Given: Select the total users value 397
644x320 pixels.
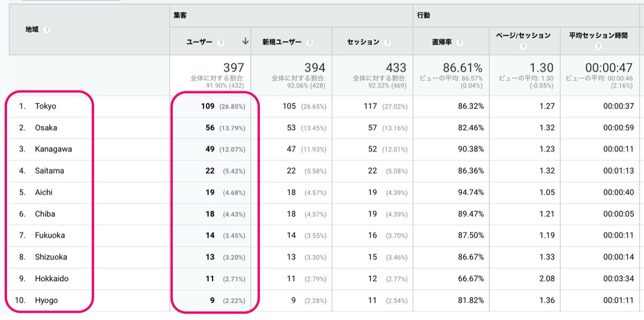Looking at the screenshot, I should coord(234,68).
